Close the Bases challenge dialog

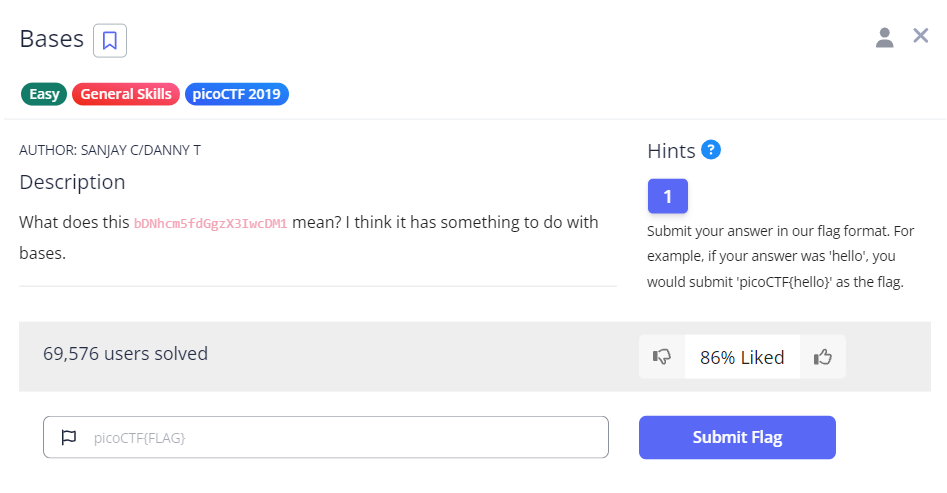[921, 37]
